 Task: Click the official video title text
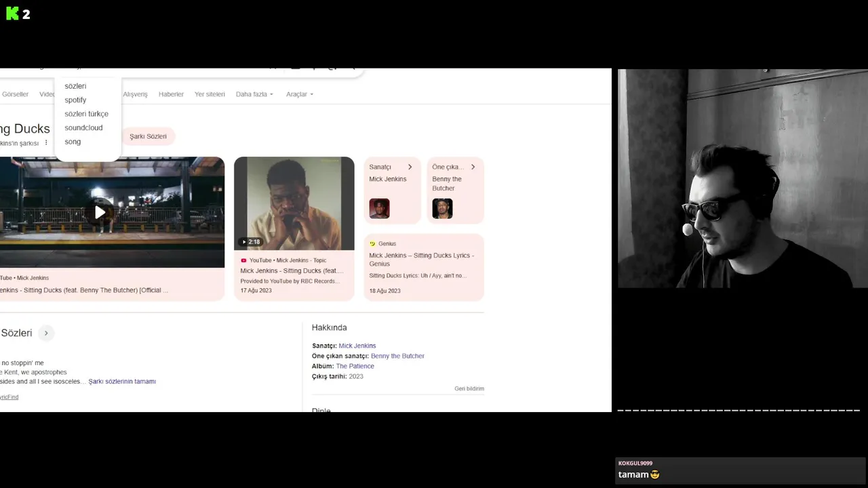point(84,290)
